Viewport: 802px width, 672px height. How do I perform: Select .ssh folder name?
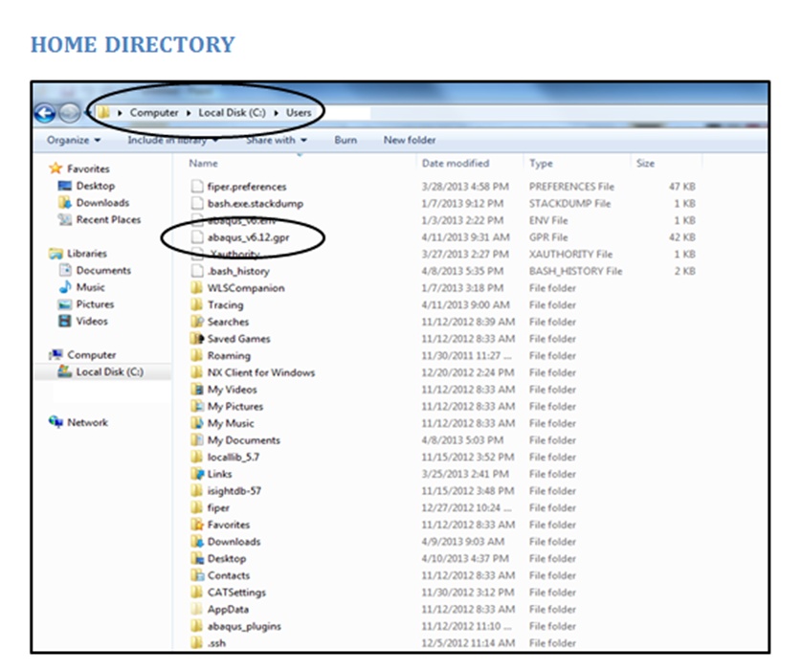[216, 643]
